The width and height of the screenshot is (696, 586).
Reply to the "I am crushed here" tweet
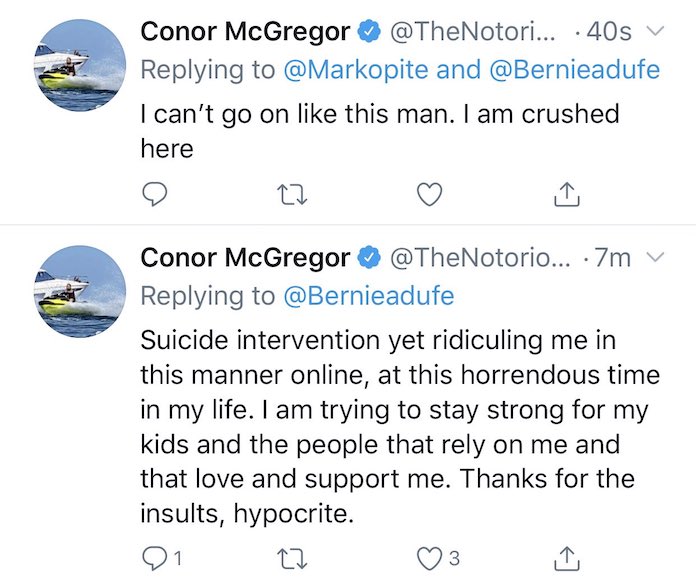pos(153,194)
